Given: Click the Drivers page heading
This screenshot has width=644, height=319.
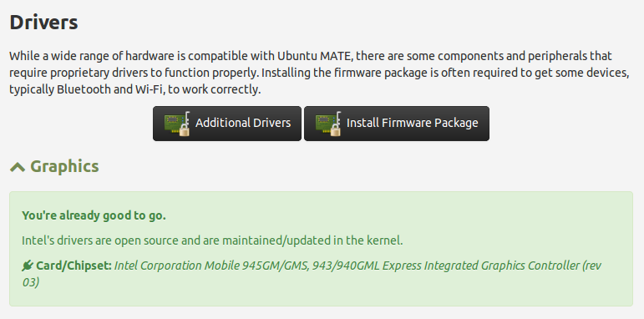Looking at the screenshot, I should click(43, 23).
